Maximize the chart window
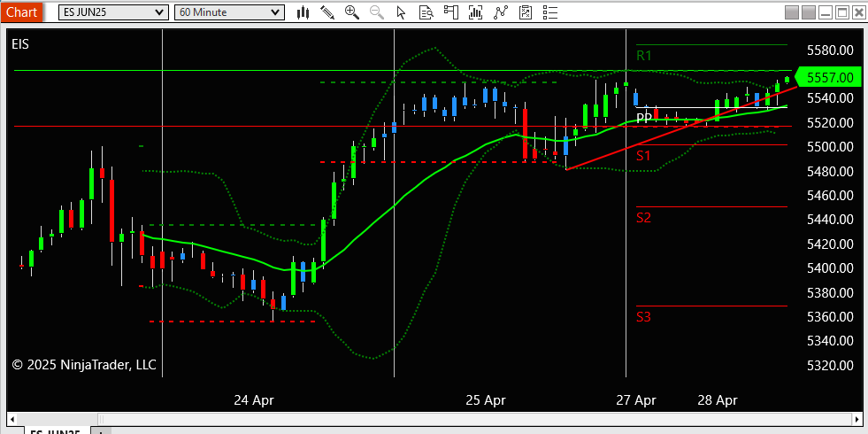This screenshot has height=434, width=868. coord(842,12)
